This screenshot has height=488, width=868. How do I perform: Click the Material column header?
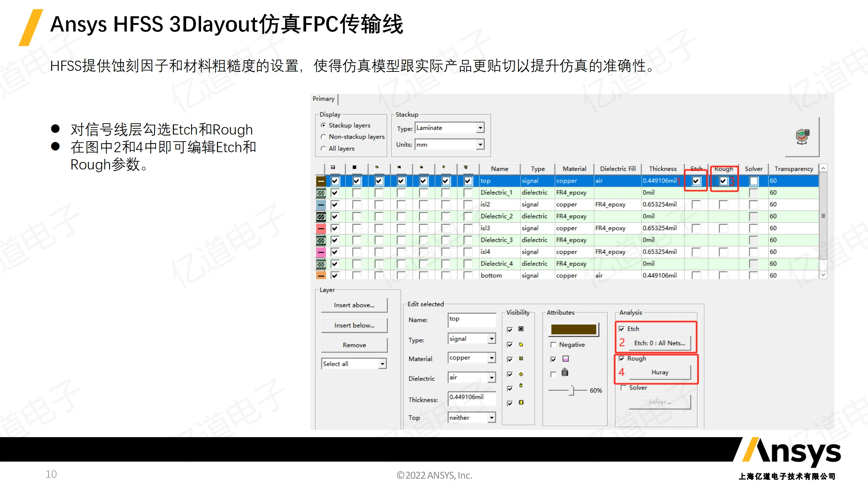(574, 169)
